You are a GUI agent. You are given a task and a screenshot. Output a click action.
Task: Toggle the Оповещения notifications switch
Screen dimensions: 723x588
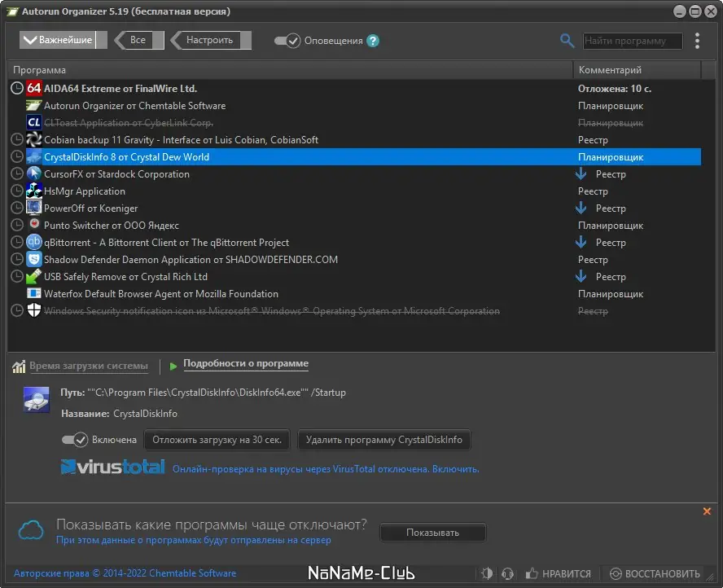[287, 41]
